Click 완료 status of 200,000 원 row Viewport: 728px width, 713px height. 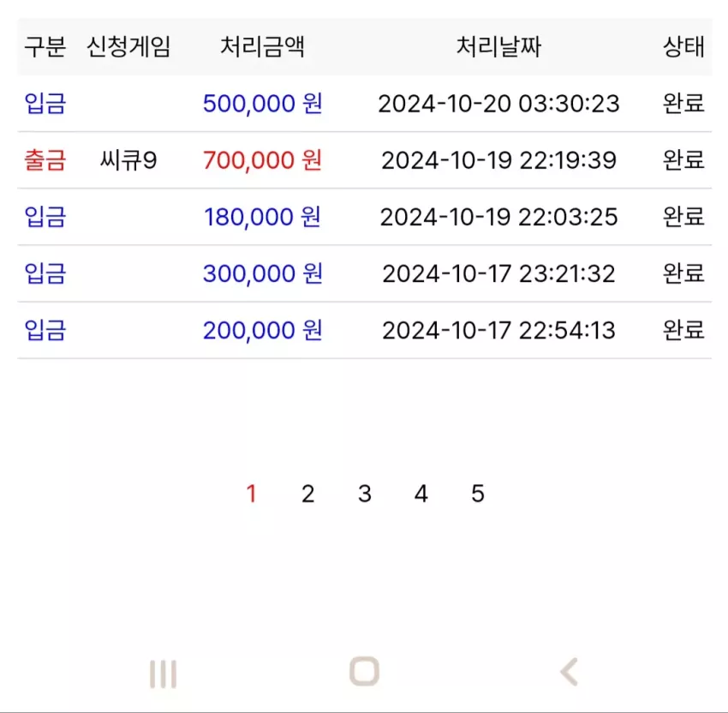[x=683, y=330]
